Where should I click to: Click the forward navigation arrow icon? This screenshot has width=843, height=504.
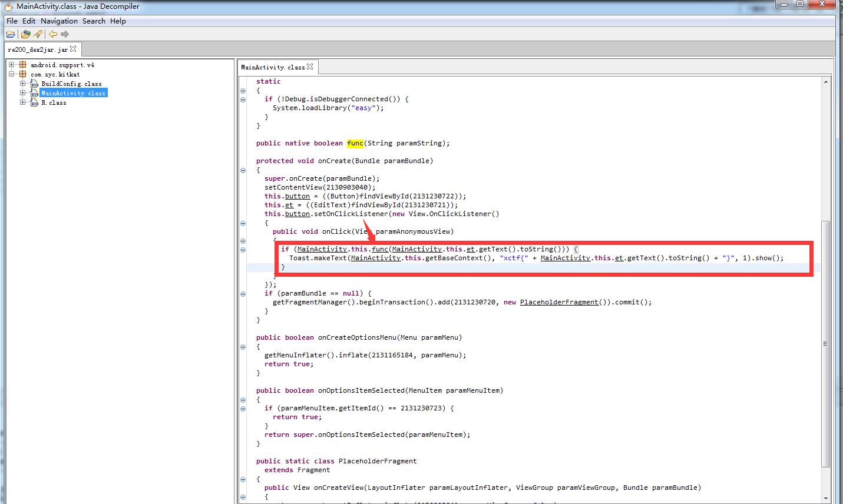[65, 34]
